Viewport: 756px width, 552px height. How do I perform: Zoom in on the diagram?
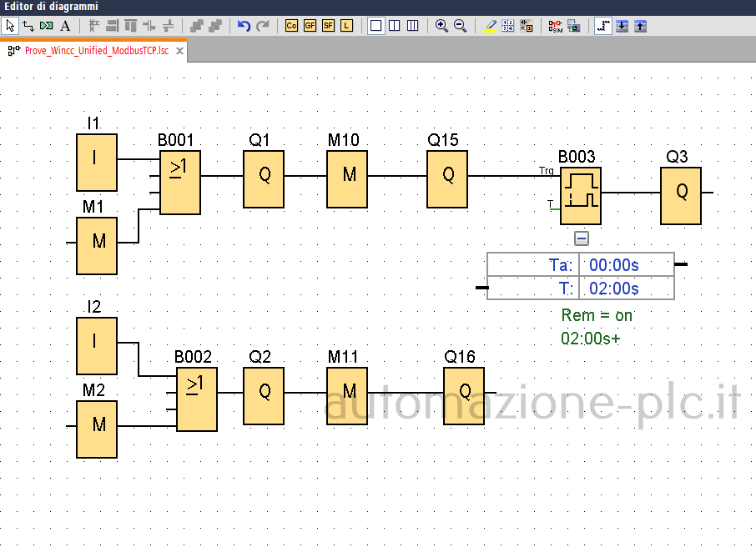click(442, 26)
